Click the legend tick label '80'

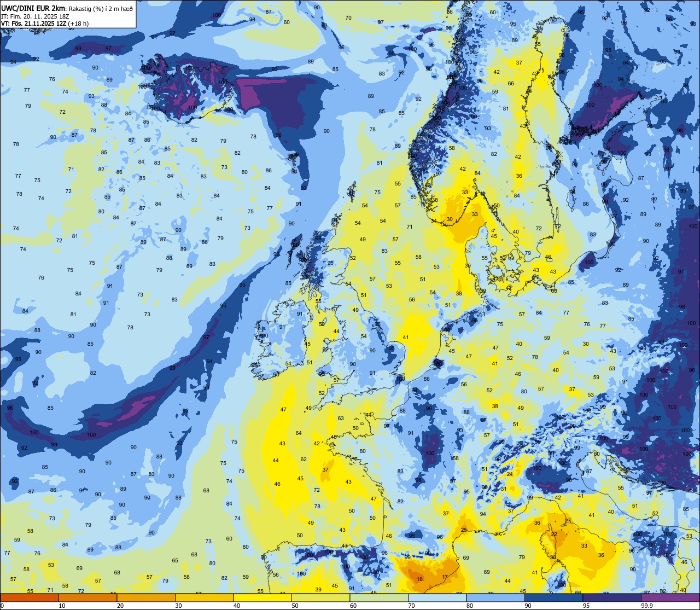(x=470, y=606)
